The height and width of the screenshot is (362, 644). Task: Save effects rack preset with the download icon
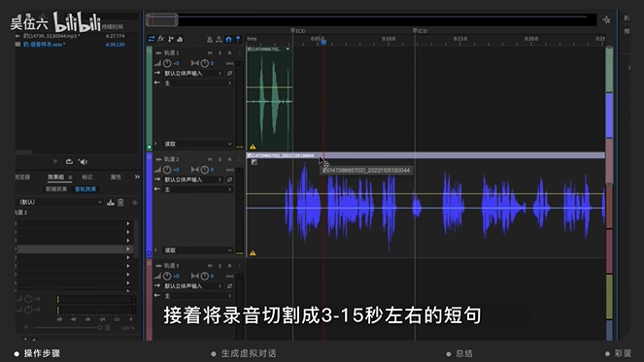111,202
